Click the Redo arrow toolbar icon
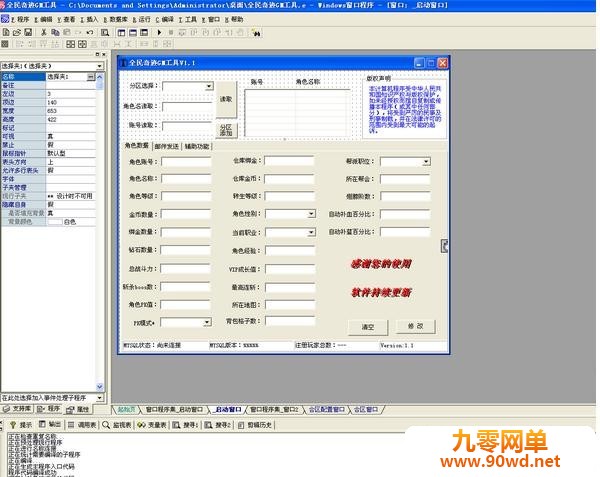600x477 pixels. (90, 33)
